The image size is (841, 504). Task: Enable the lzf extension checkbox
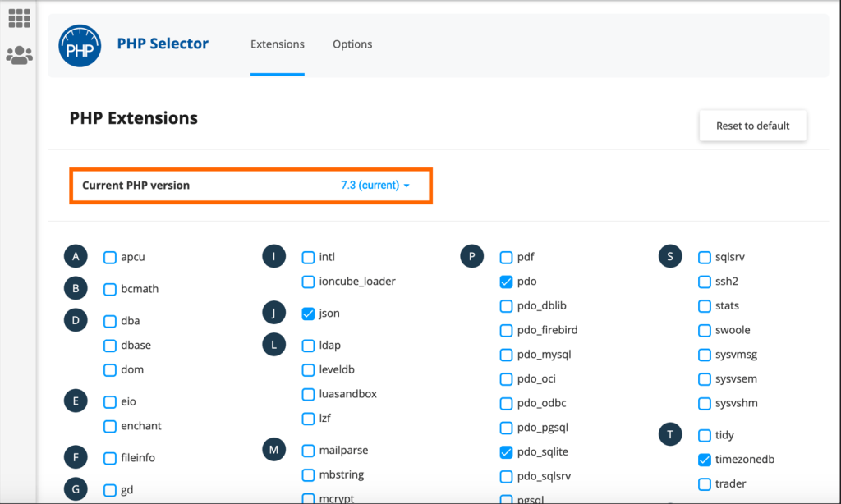309,419
